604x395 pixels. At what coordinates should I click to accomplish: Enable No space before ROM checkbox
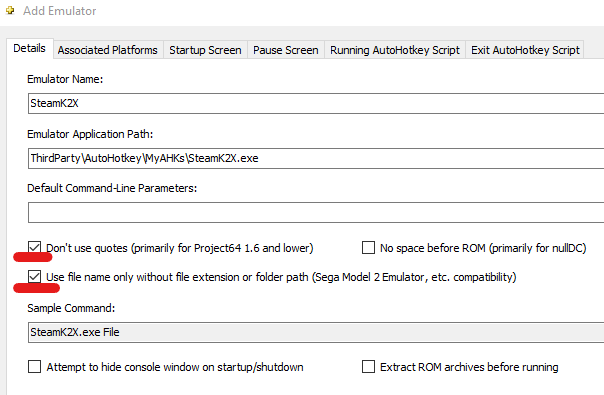368,247
